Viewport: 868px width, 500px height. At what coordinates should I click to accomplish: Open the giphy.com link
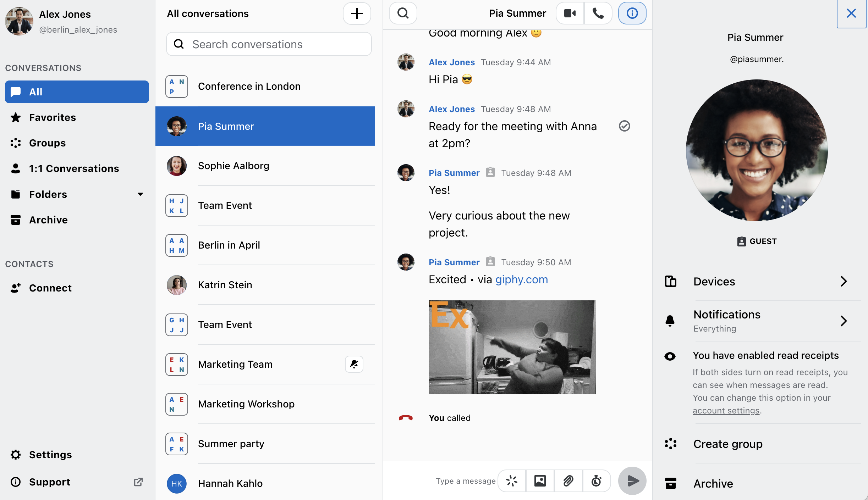click(521, 279)
